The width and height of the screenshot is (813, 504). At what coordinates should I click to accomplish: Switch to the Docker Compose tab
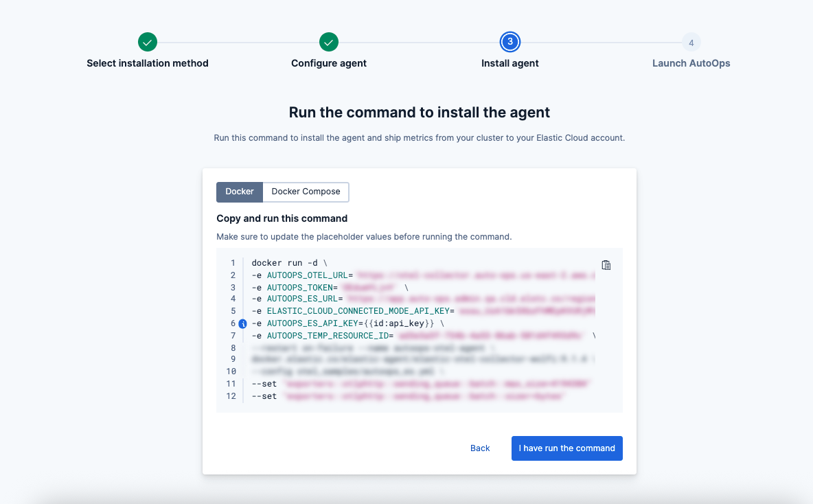(306, 192)
